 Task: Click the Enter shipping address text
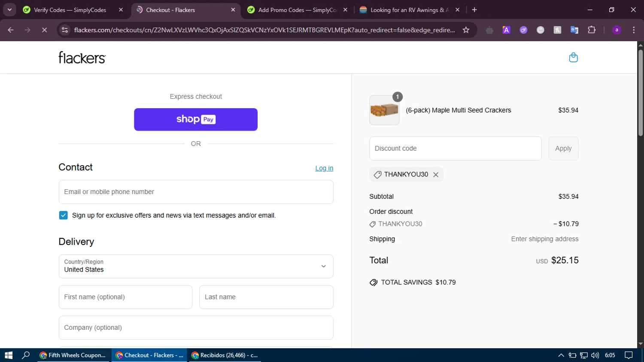[x=544, y=239]
